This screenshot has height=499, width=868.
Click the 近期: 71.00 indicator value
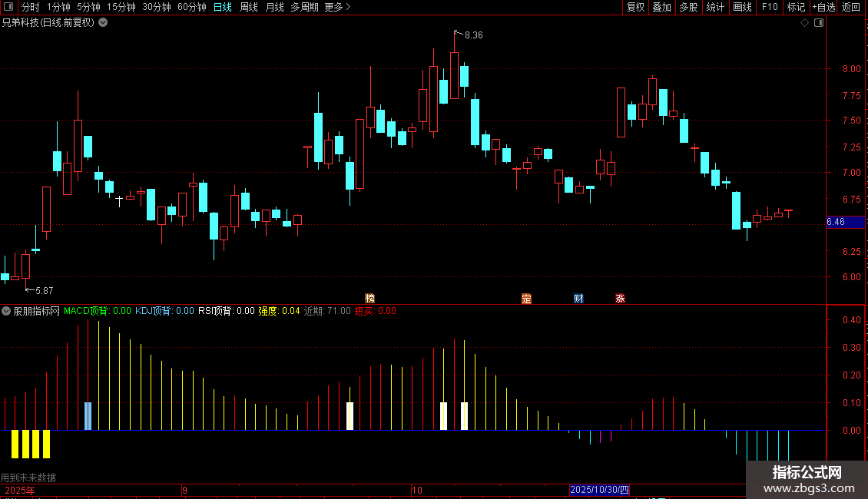327,311
